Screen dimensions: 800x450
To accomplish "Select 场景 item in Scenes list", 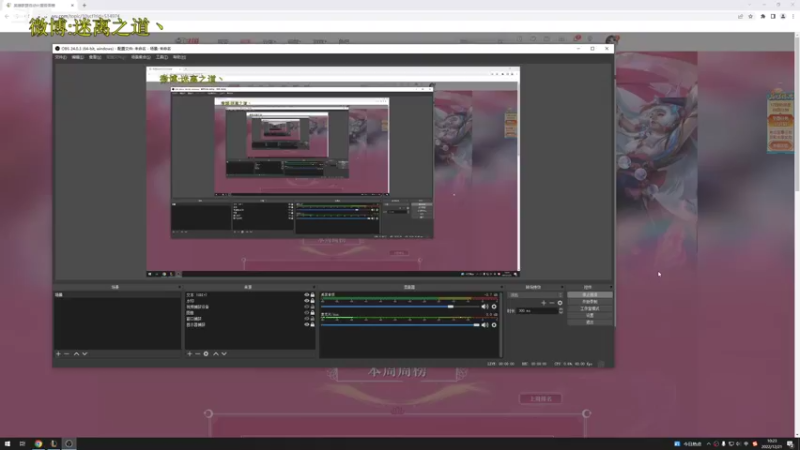I will 117,295.
